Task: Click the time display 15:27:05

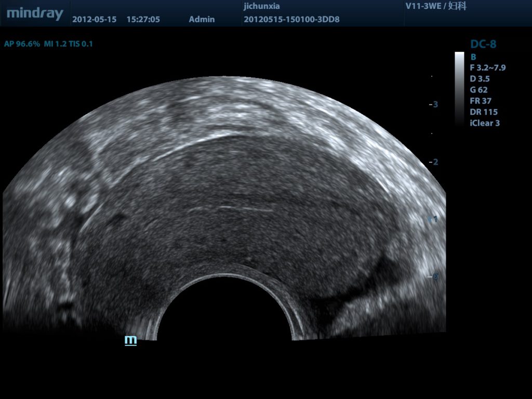Action: (143, 20)
